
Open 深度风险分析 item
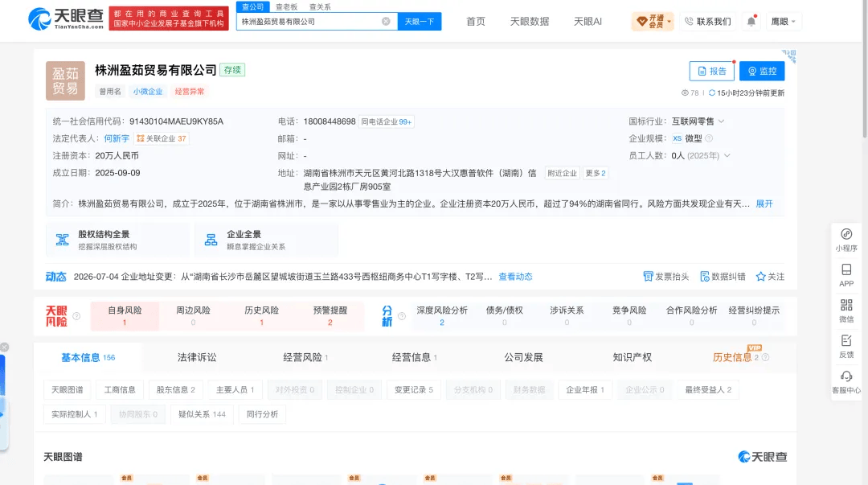click(442, 316)
